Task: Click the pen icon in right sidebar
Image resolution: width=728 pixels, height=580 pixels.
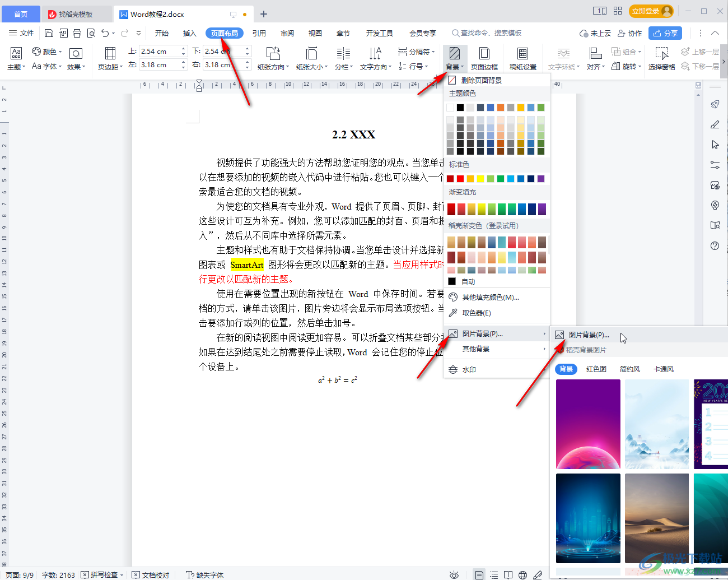Action: [x=715, y=124]
